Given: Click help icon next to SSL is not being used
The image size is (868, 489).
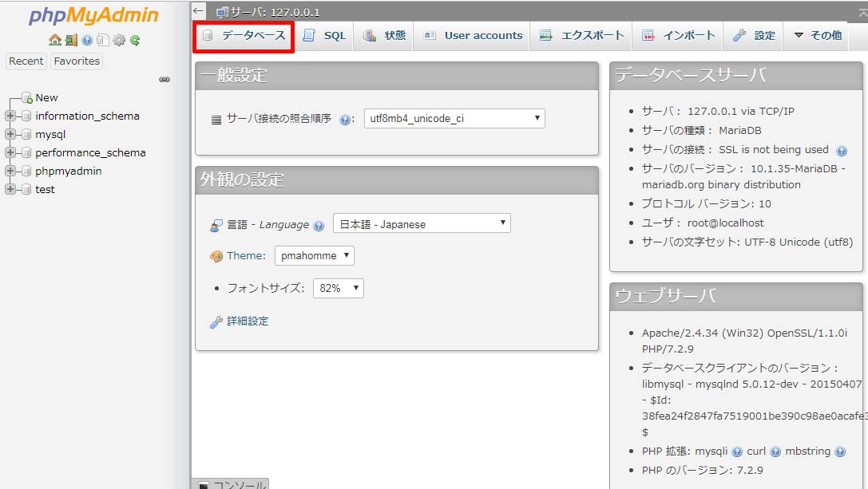Looking at the screenshot, I should pos(841,150).
